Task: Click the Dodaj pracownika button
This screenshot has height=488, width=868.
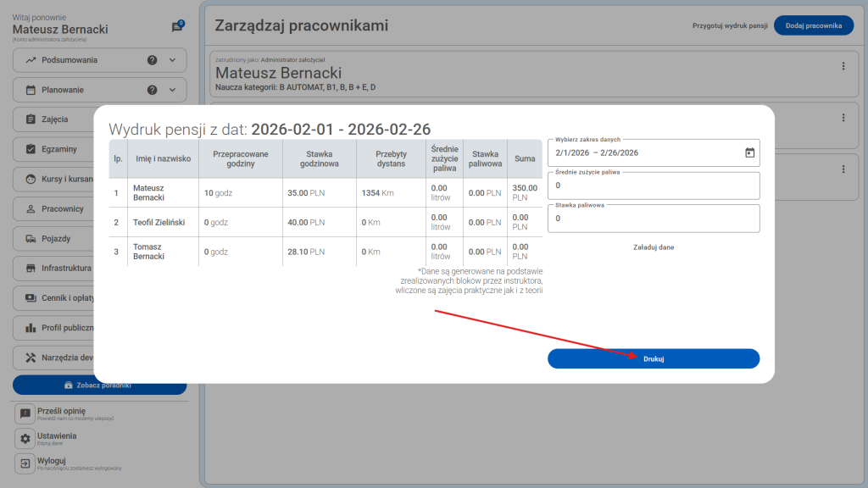Action: (x=813, y=26)
